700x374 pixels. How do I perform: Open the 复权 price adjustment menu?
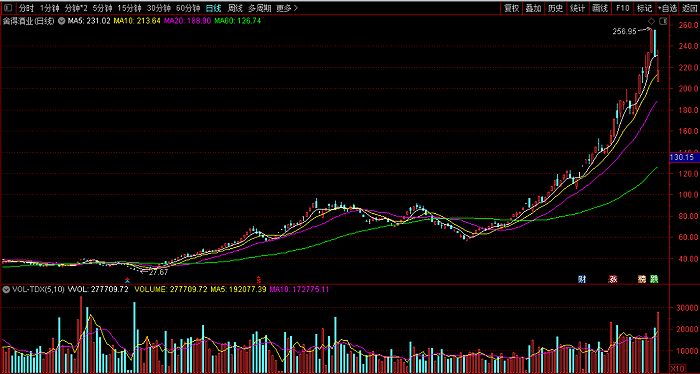(512, 8)
